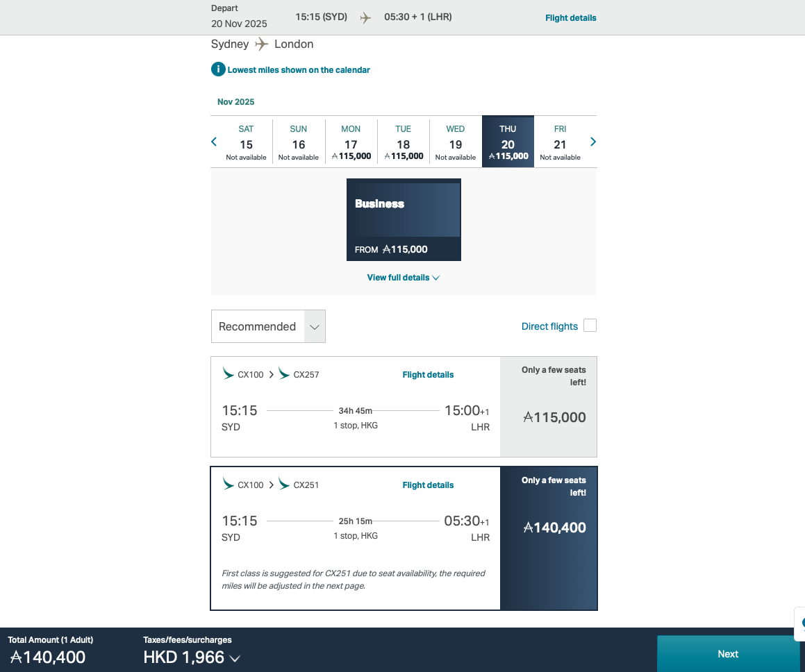The height and width of the screenshot is (672, 805).
Task: Click the First class suggestion note for CX251
Action: 354,580
